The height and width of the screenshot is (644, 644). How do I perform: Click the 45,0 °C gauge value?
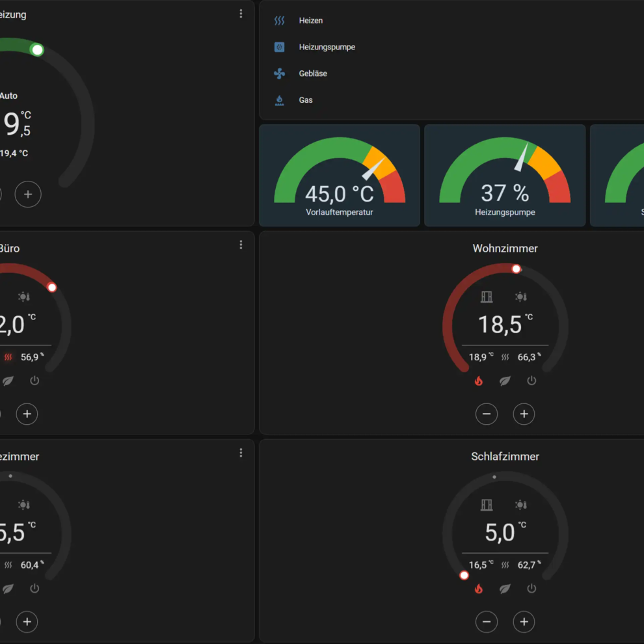pos(340,194)
